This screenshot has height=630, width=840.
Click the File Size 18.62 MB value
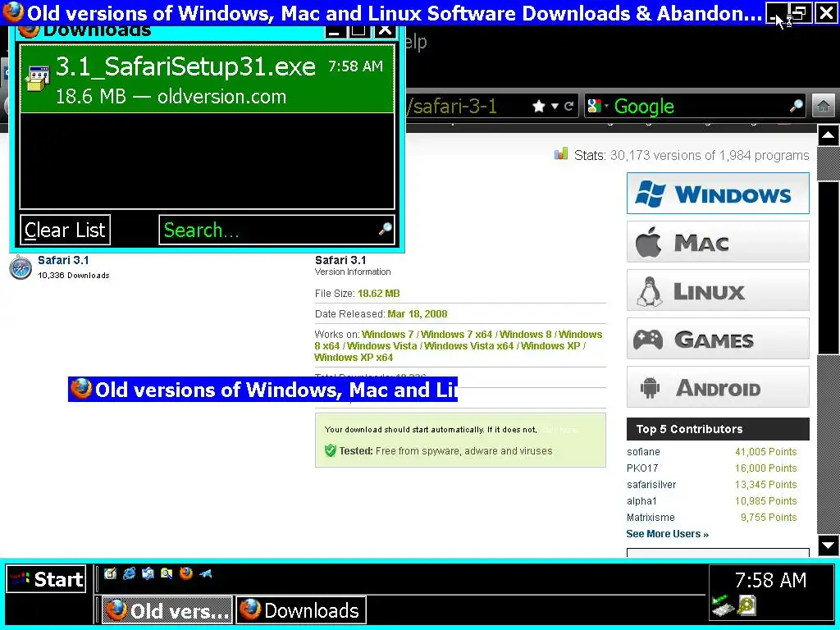point(379,294)
